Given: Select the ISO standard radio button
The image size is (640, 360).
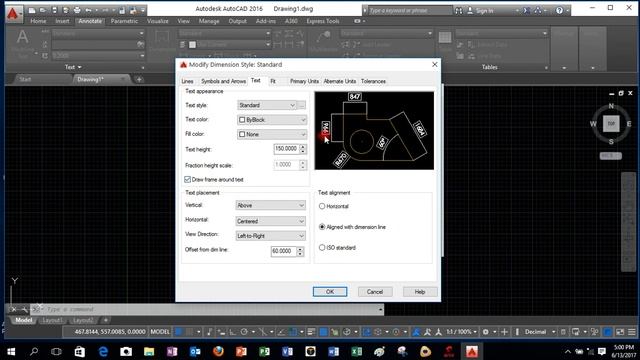Looking at the screenshot, I should (x=322, y=247).
